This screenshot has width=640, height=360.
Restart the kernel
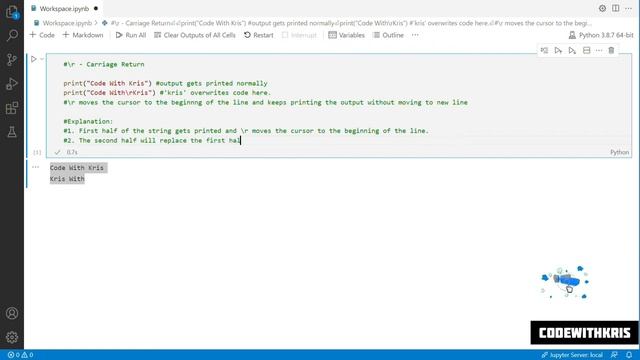(259, 35)
